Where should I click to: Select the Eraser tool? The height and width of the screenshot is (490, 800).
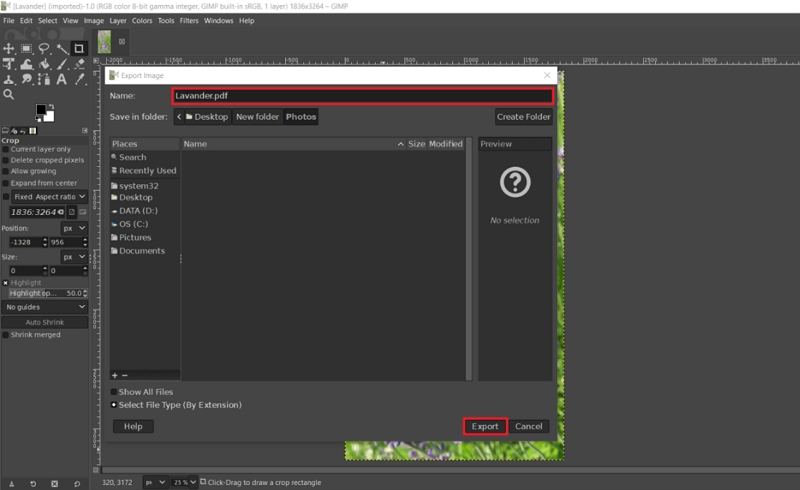(80, 64)
